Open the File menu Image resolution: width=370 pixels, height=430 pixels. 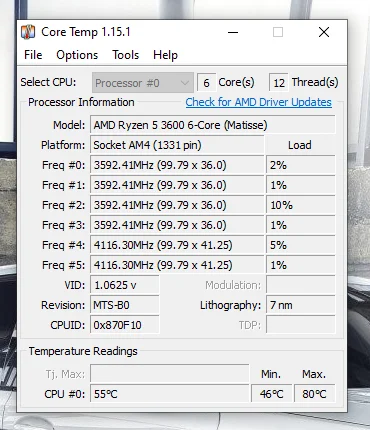pyautogui.click(x=33, y=55)
